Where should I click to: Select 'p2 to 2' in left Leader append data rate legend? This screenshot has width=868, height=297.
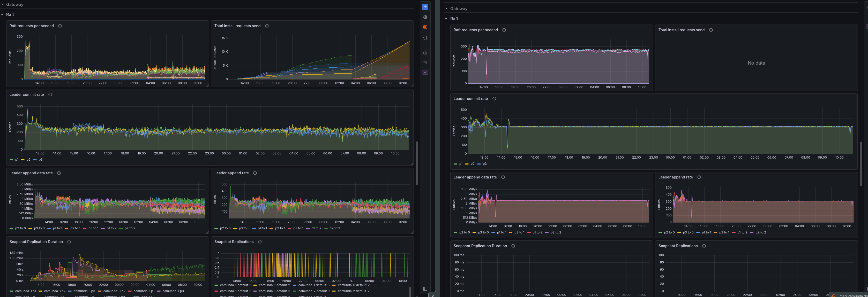[x=130, y=228]
